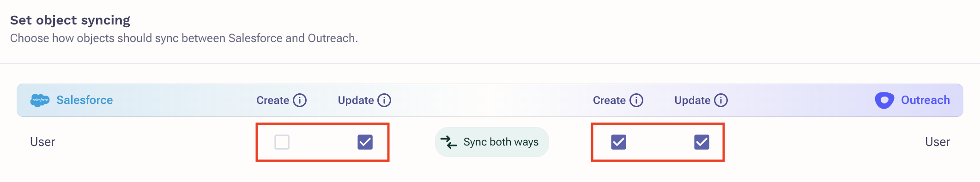Image resolution: width=980 pixels, height=182 pixels.
Task: Open info tooltip beside Outreach Create
Action: [636, 100]
